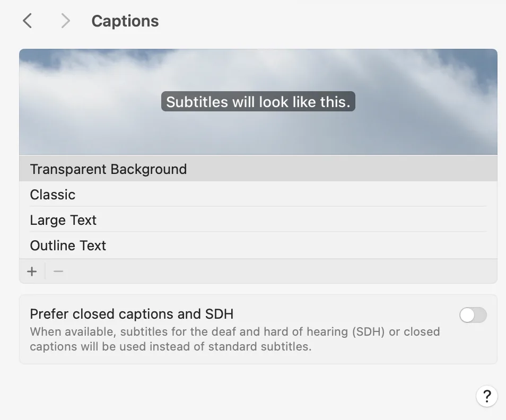
Task: Click the remove (−) caption style icon
Action: pyautogui.click(x=58, y=271)
